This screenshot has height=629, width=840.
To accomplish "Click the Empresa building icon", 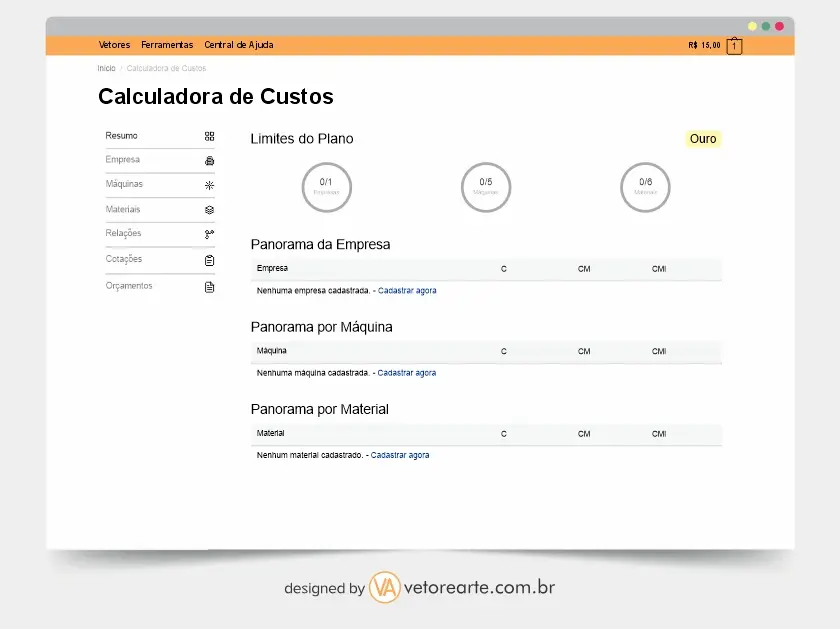I will point(209,161).
